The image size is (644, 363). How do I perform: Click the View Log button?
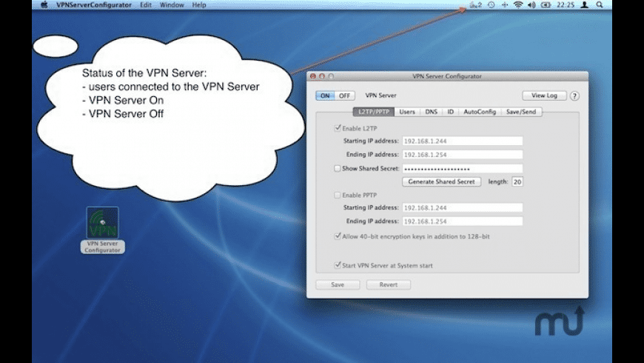544,96
